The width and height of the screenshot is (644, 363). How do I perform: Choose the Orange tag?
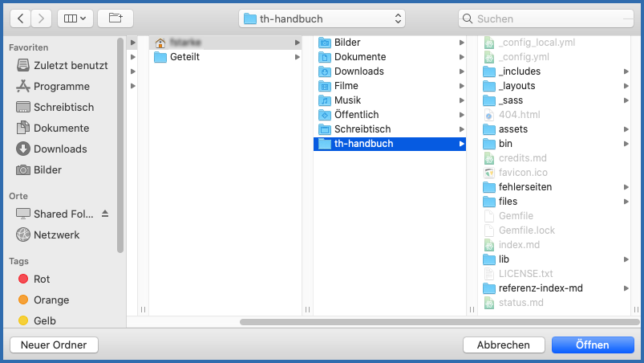click(x=43, y=300)
